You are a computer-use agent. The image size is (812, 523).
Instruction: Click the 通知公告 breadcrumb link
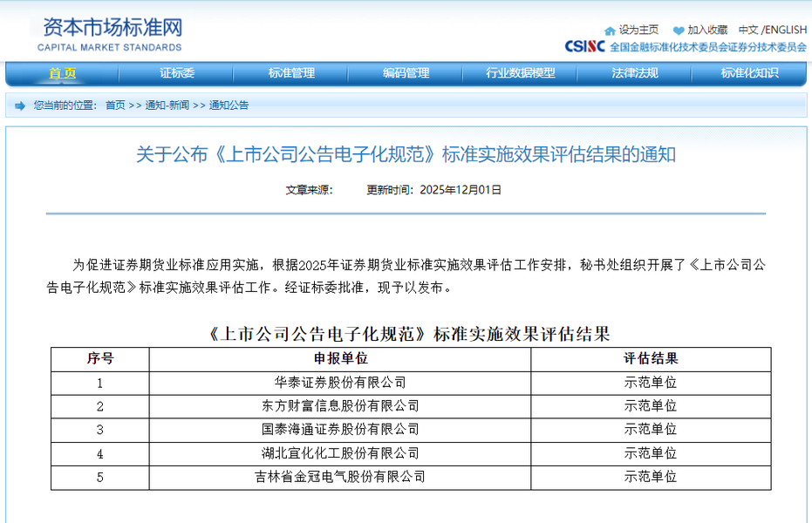229,105
